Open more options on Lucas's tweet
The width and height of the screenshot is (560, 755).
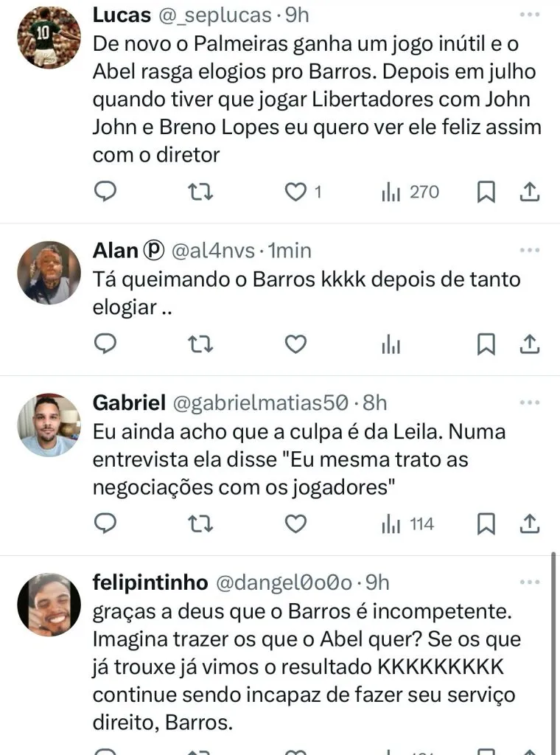[529, 15]
